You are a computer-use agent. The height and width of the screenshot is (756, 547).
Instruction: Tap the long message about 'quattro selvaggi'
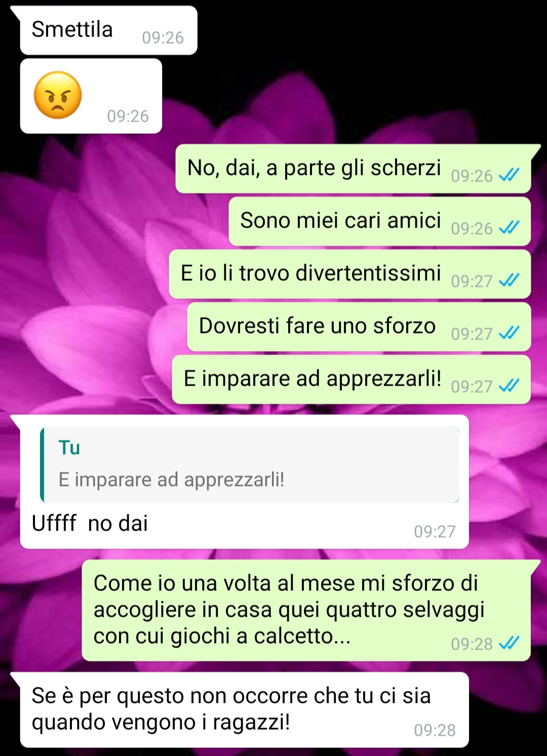coord(306,610)
